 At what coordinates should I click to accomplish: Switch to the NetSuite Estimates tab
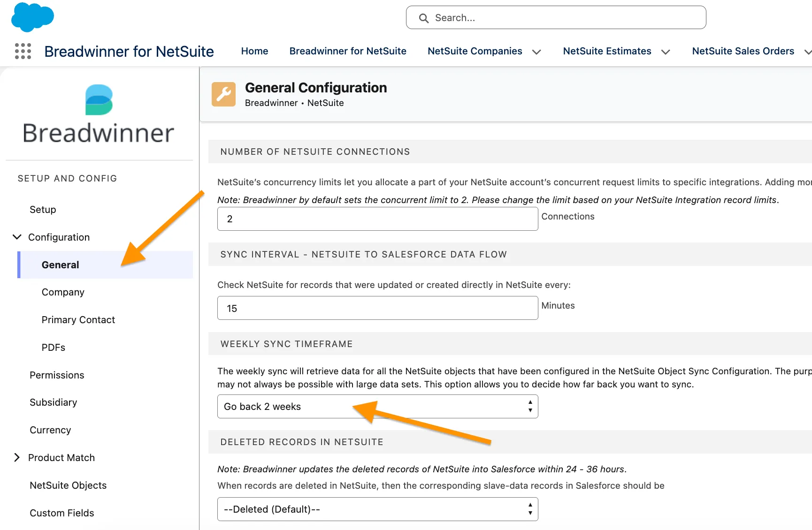tap(607, 51)
